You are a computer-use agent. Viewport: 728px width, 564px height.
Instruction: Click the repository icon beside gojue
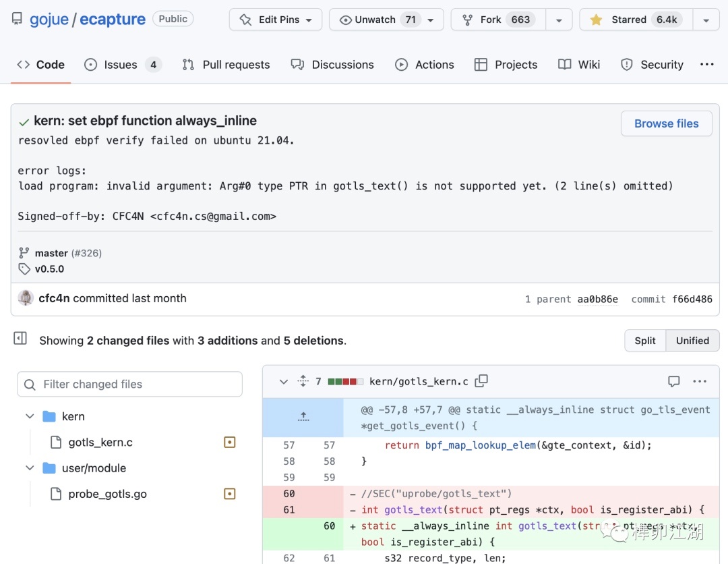tap(17, 19)
